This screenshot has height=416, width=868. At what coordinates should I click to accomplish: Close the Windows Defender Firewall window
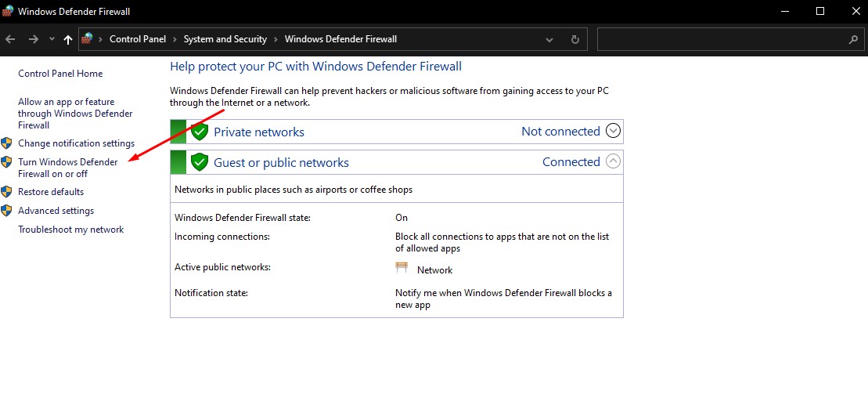click(x=855, y=11)
